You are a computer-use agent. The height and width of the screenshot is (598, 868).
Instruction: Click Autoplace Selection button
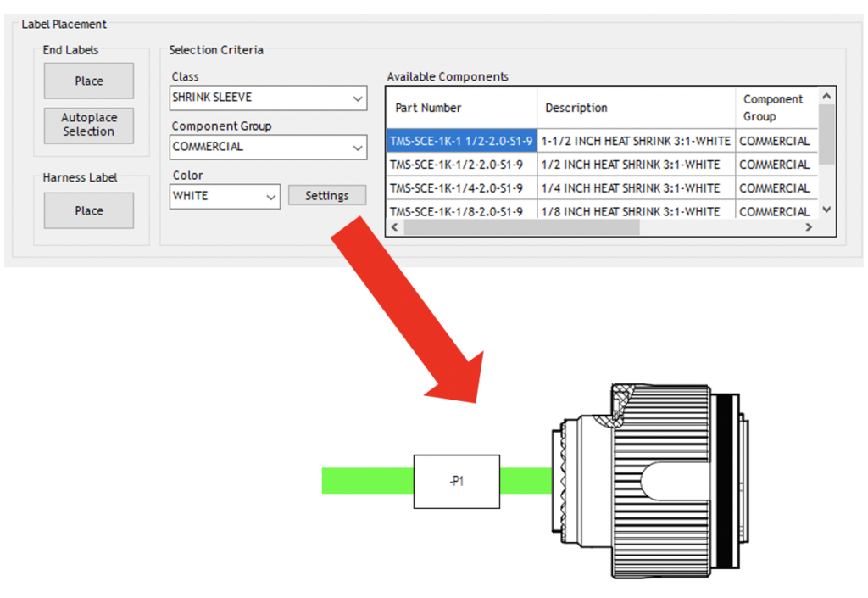pos(88,126)
